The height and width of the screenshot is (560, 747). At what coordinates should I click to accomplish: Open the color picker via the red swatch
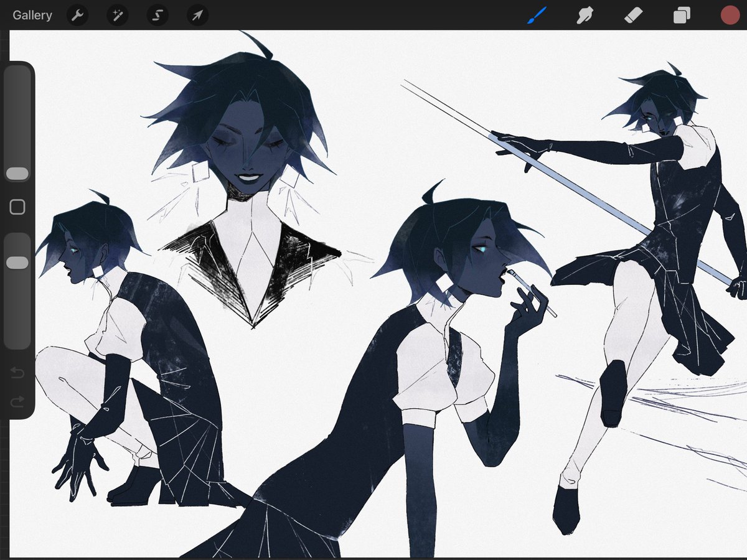coord(730,15)
